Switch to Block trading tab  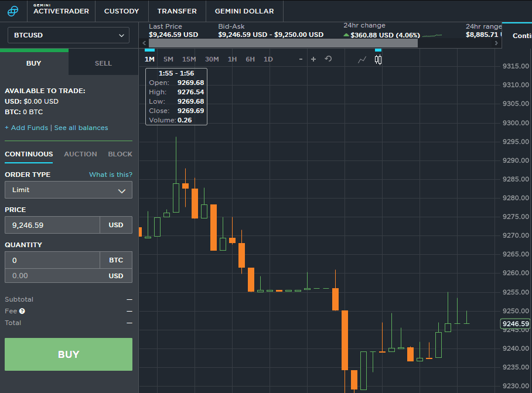pos(120,154)
